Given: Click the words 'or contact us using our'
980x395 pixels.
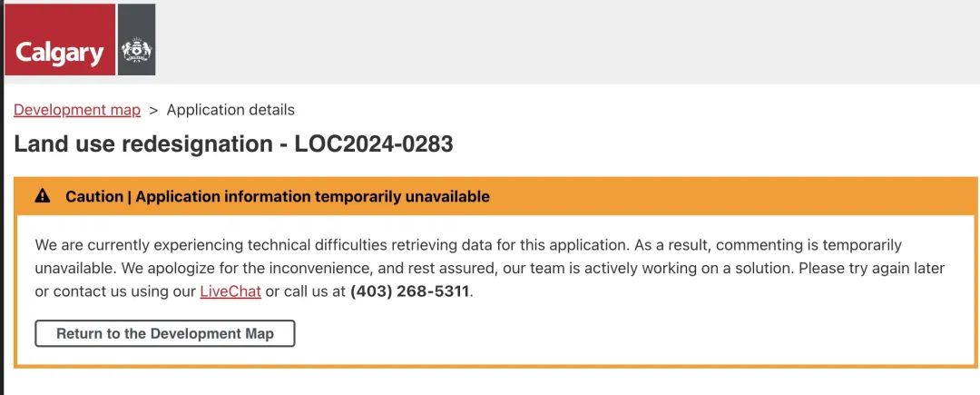Looking at the screenshot, I should point(115,291).
